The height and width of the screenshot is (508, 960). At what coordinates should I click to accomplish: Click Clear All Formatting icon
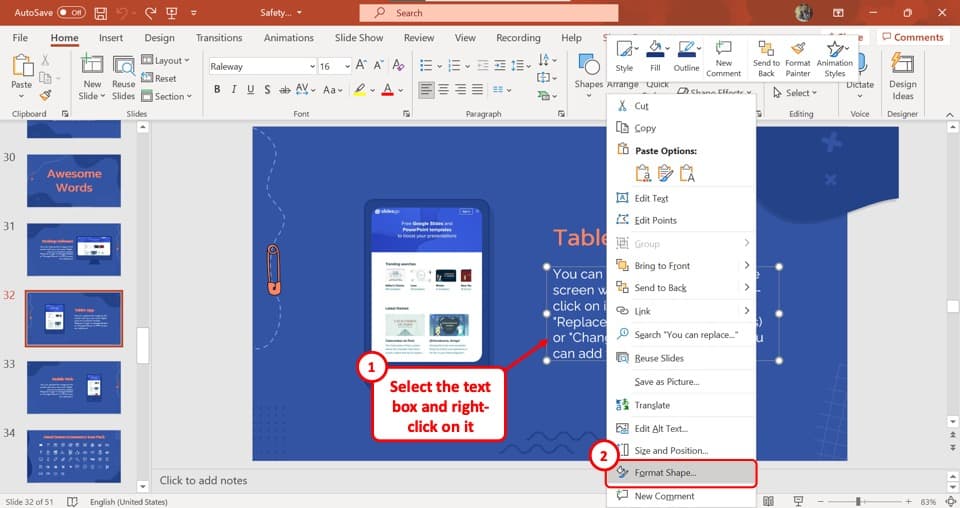[399, 64]
